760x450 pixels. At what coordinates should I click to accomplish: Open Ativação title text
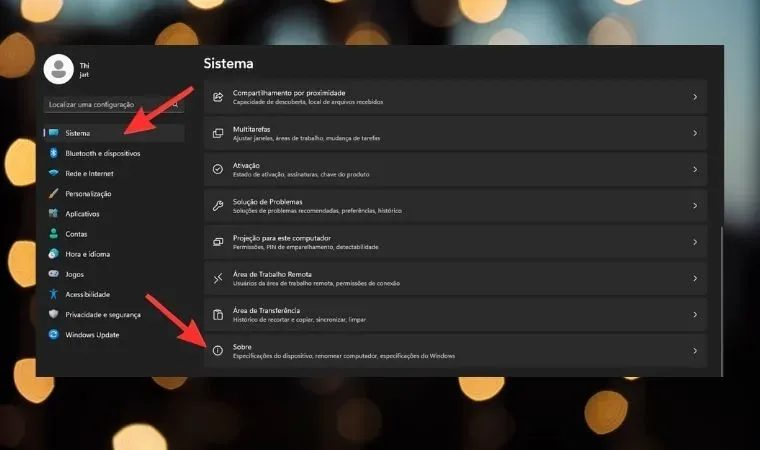(246, 165)
